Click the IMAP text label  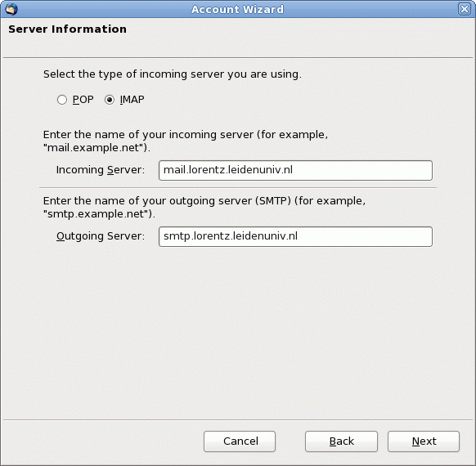tap(132, 100)
